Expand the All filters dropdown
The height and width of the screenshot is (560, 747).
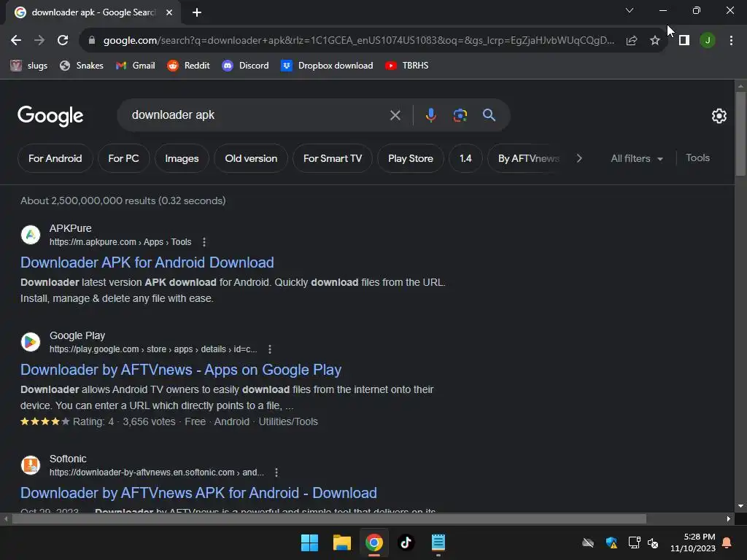coord(637,158)
